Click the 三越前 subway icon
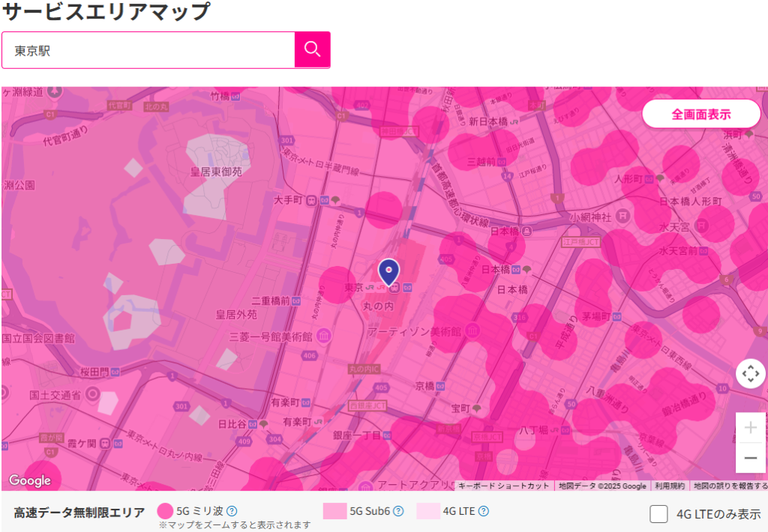The height and width of the screenshot is (532, 768). (x=502, y=162)
